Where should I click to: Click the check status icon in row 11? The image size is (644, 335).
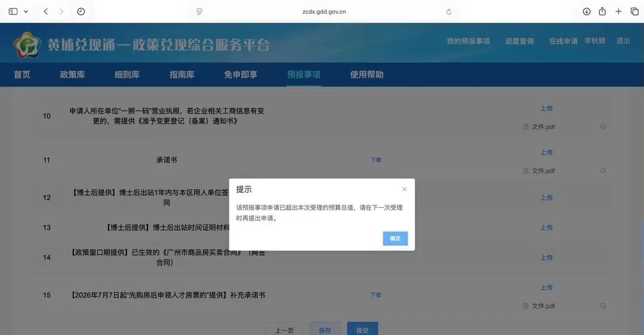point(603,171)
